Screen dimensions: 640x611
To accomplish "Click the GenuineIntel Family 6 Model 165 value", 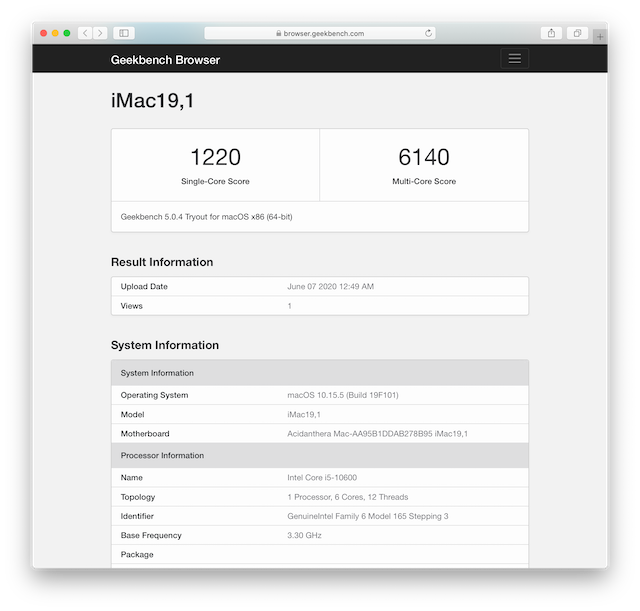I will pyautogui.click(x=367, y=516).
